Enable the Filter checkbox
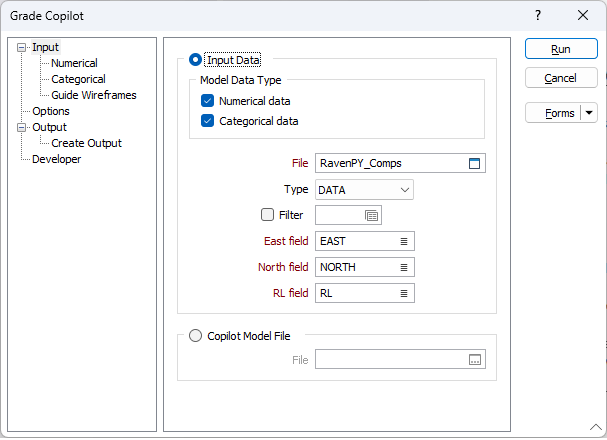The image size is (607, 440). (x=267, y=215)
